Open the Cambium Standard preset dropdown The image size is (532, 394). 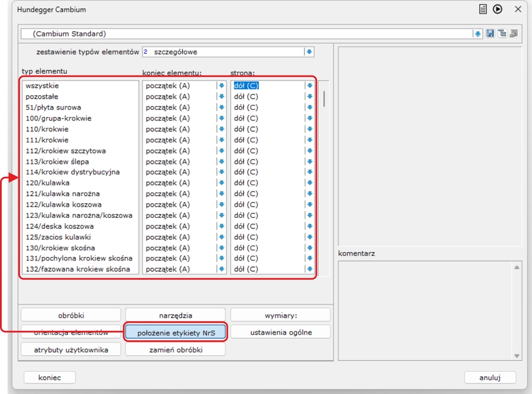[x=478, y=34]
